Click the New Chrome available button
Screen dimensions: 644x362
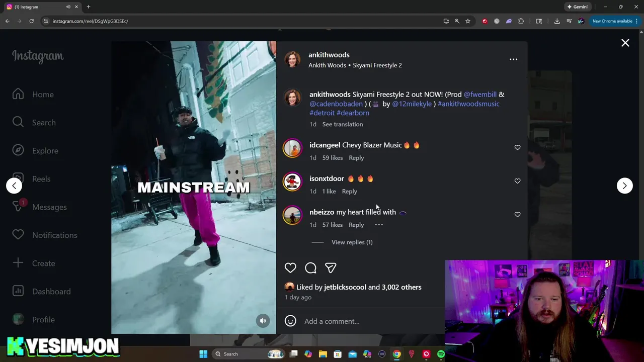coord(615,21)
